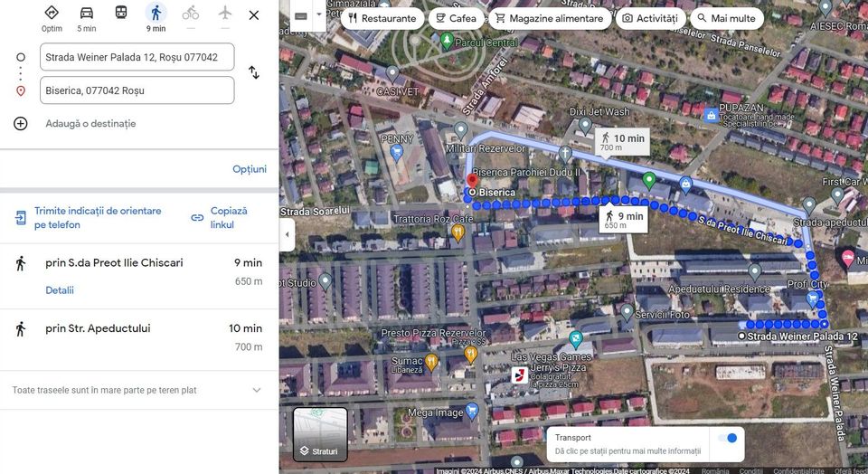
Task: Swap start and destination points
Action: coord(254,72)
